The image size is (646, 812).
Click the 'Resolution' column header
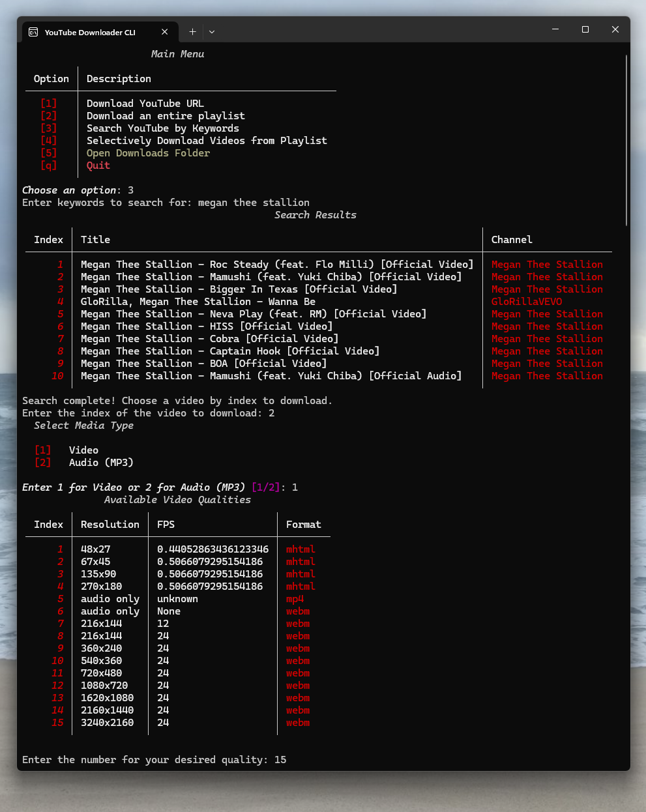point(110,525)
